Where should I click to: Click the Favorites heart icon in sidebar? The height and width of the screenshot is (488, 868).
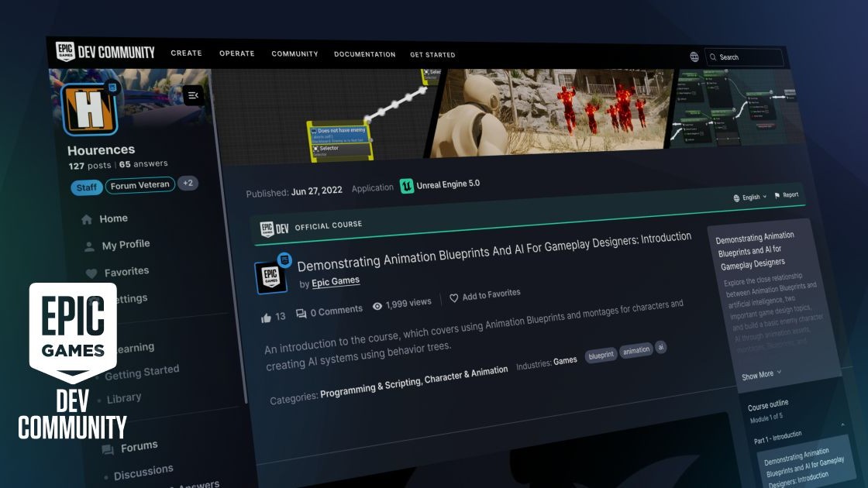point(91,273)
